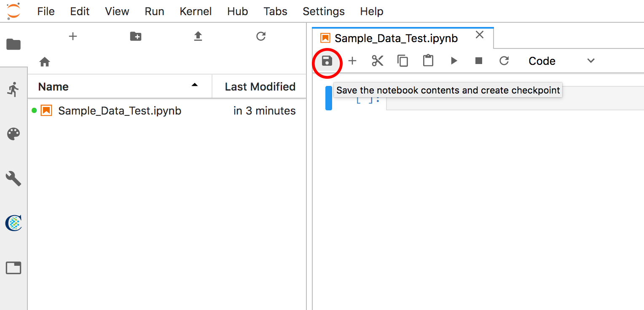The image size is (644, 310).
Task: Open the Tabs menu
Action: click(276, 11)
